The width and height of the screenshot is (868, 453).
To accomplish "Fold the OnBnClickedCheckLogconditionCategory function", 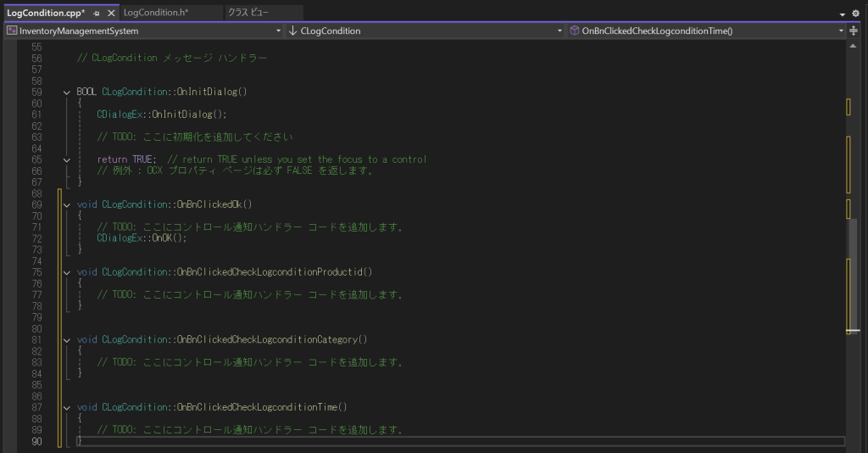I will click(67, 340).
